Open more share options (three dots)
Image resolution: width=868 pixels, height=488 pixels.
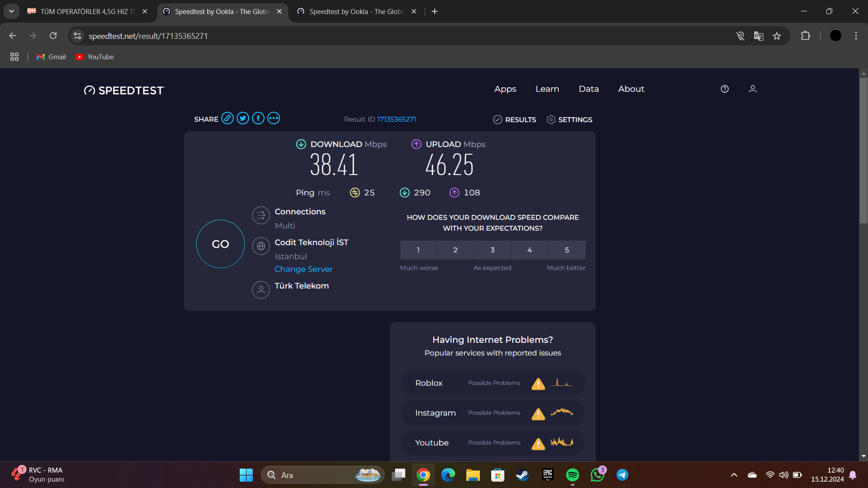274,119
